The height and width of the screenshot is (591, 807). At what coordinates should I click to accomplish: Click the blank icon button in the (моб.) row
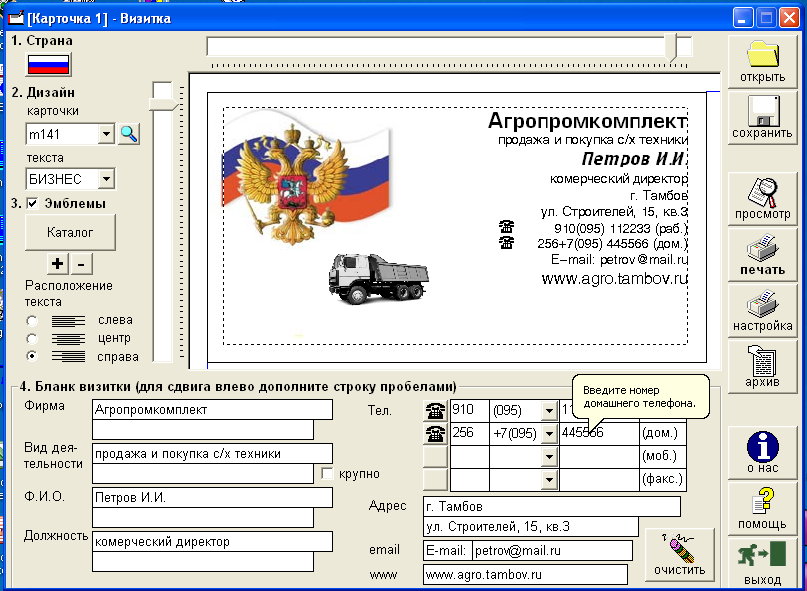tap(435, 457)
